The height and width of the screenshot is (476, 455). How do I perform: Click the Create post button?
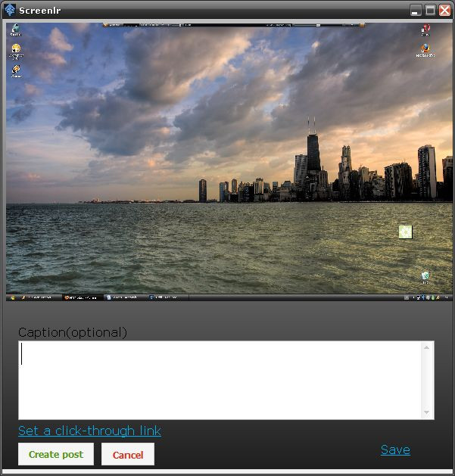point(56,454)
